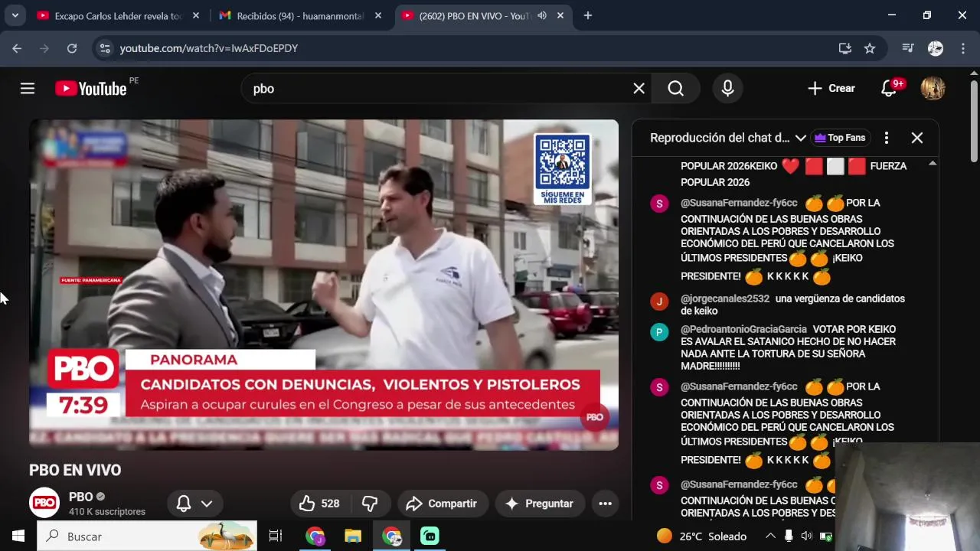The image size is (980, 551).
Task: Close the chat replay panel
Action: click(x=917, y=138)
